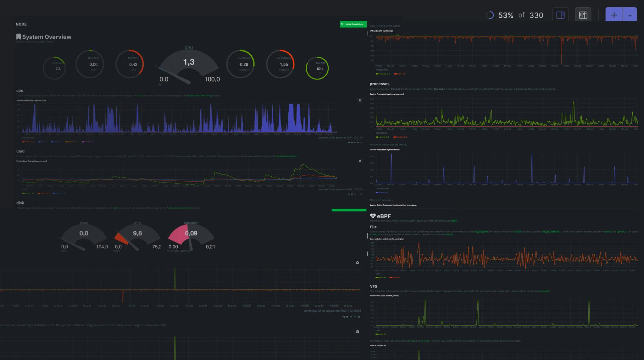Click the snapshot icon on the lower disk operations chart
Image resolution: width=644 pixels, height=360 pixels.
coord(357,331)
